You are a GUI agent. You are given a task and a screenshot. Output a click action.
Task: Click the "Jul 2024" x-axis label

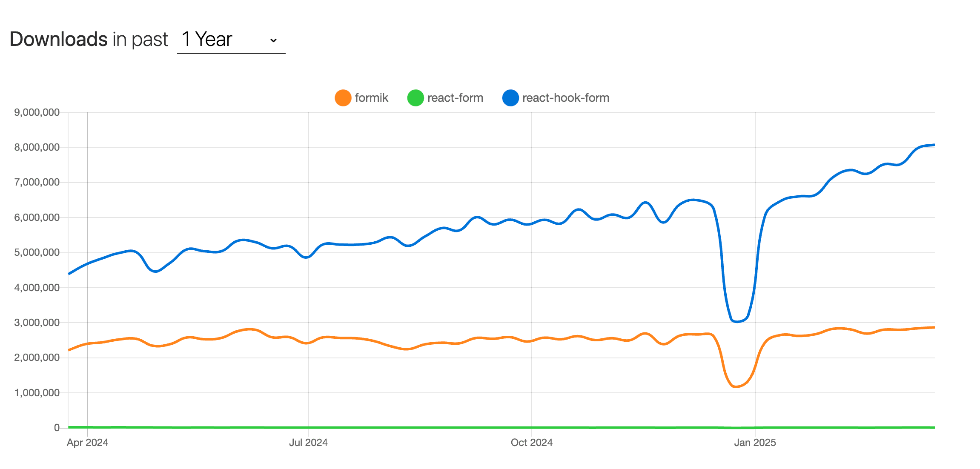(308, 443)
